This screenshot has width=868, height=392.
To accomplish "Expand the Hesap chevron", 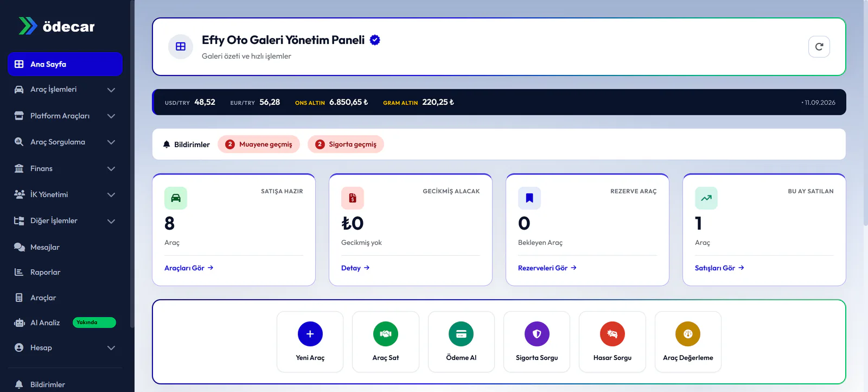I will tap(111, 348).
